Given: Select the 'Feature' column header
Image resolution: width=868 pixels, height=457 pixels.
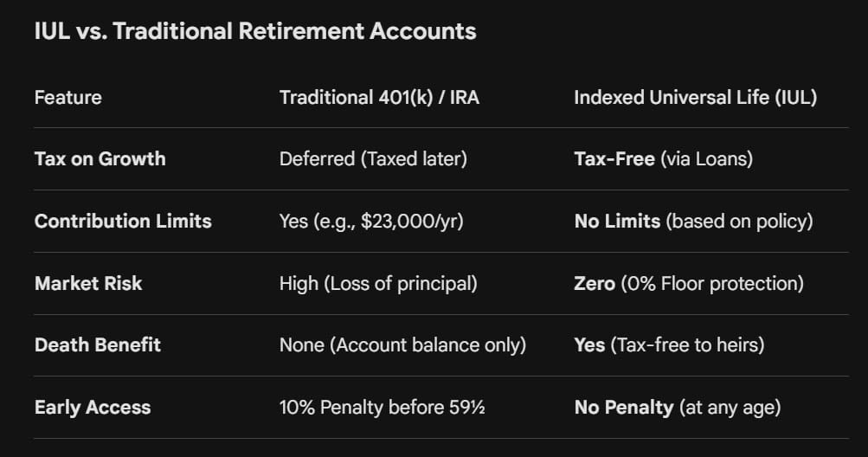Looking at the screenshot, I should click(x=68, y=98).
